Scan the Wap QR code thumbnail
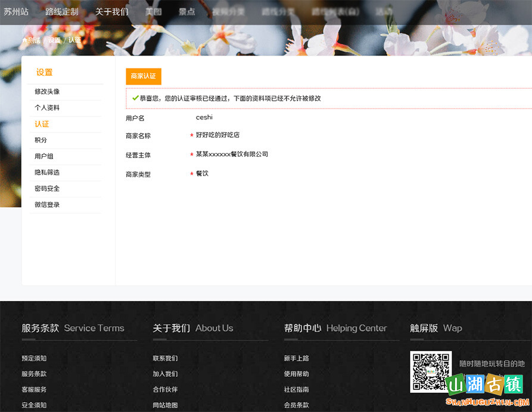Viewport: 532px width, 412px height. pos(431,371)
